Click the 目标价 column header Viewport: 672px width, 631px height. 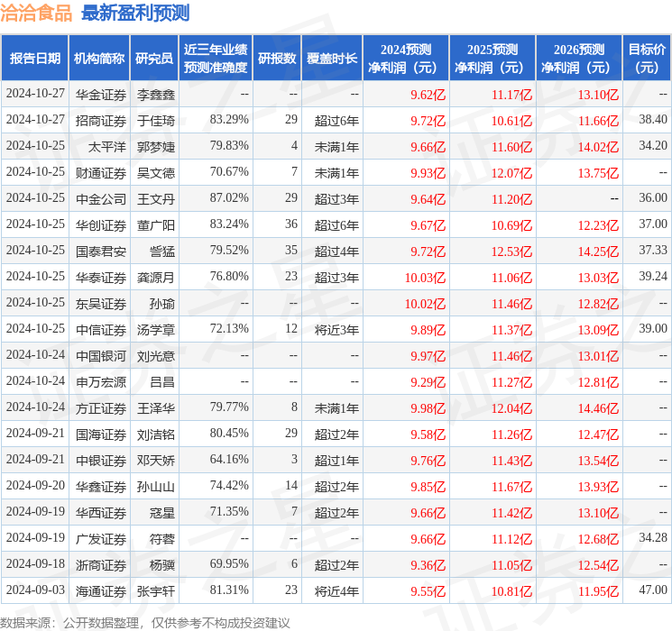pos(647,59)
